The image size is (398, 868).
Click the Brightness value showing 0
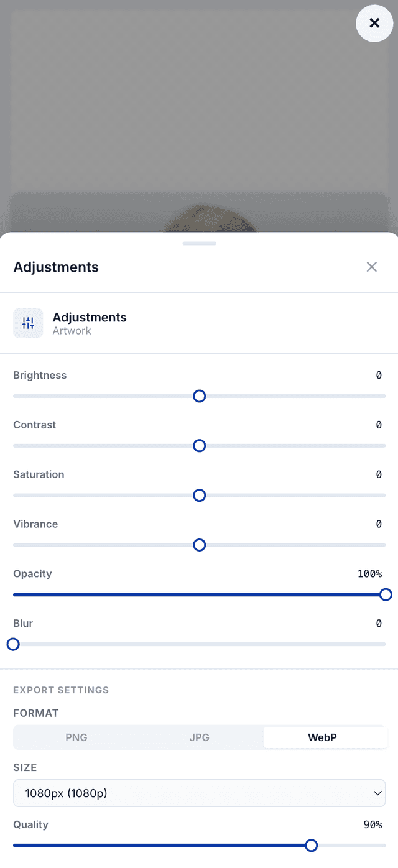pos(379,375)
